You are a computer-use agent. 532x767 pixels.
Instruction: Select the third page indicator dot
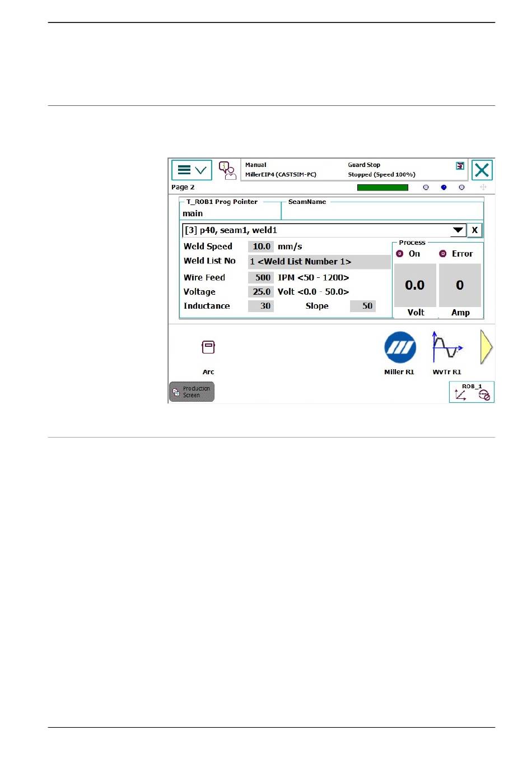tap(461, 188)
